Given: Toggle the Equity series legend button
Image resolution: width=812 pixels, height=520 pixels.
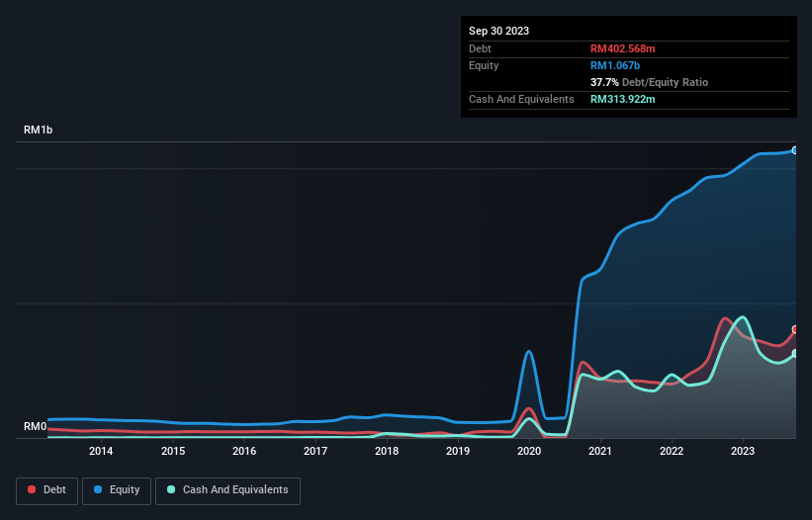Looking at the screenshot, I should tap(117, 490).
